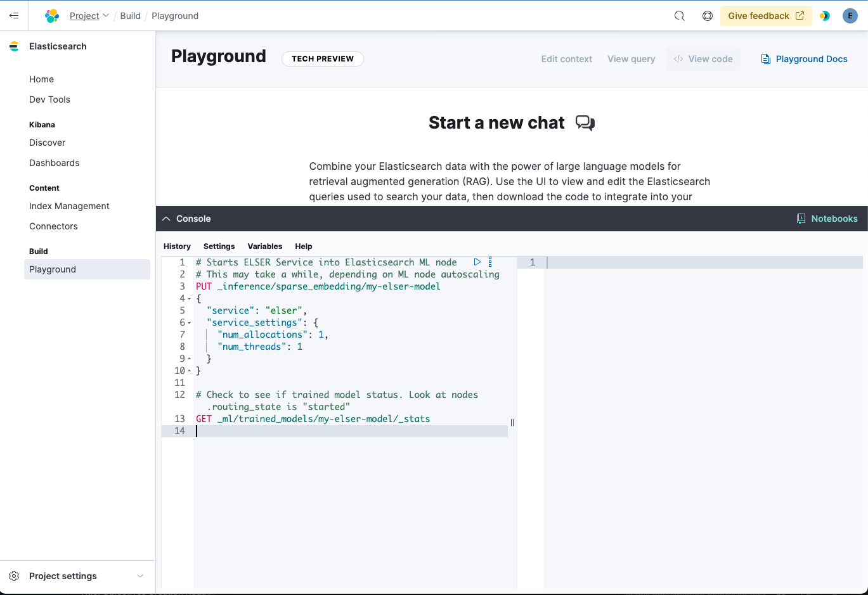Click the editor pane resize divider
The image size is (868, 595).
tap(512, 422)
